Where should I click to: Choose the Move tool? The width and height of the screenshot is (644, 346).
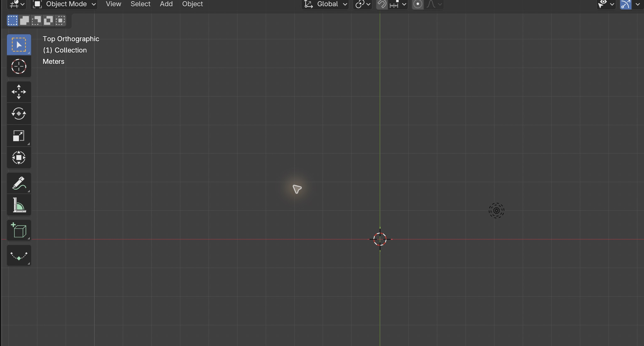[19, 92]
